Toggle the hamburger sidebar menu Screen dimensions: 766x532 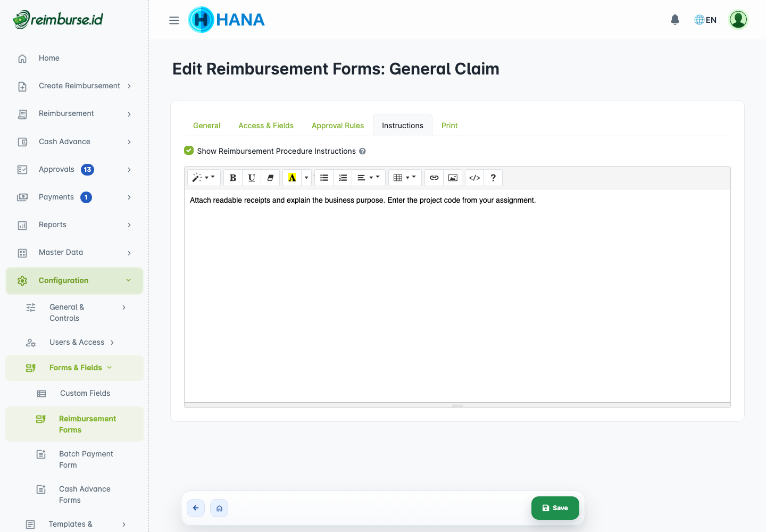(x=174, y=20)
